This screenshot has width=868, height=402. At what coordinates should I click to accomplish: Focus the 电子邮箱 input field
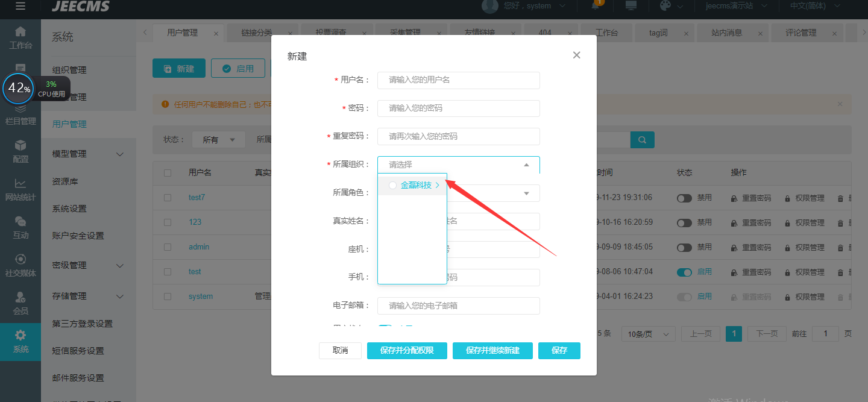click(x=459, y=306)
